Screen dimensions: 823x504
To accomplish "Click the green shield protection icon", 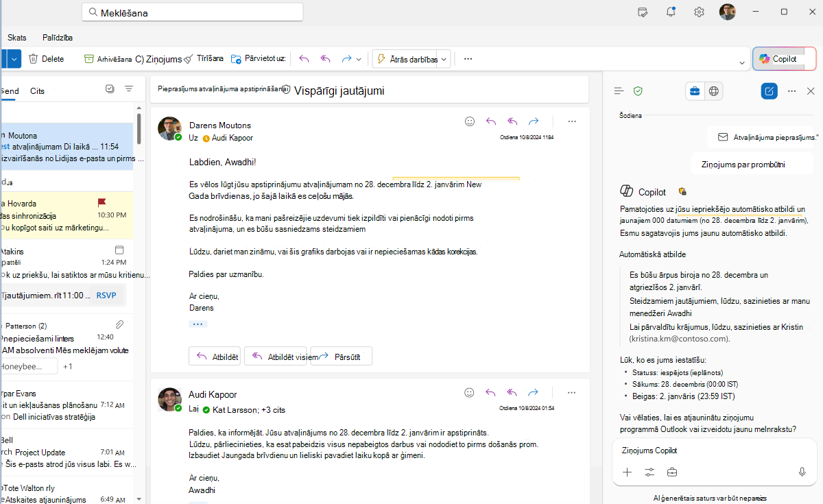I will [638, 91].
